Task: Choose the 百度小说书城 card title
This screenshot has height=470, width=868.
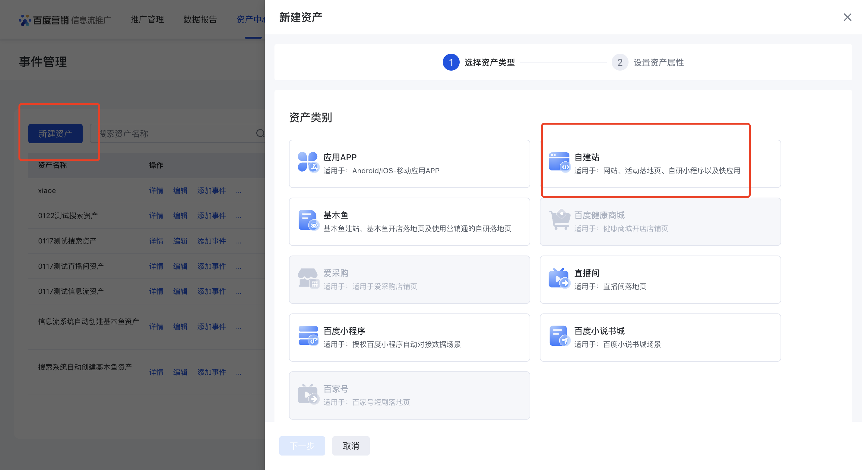Action: [x=599, y=331]
